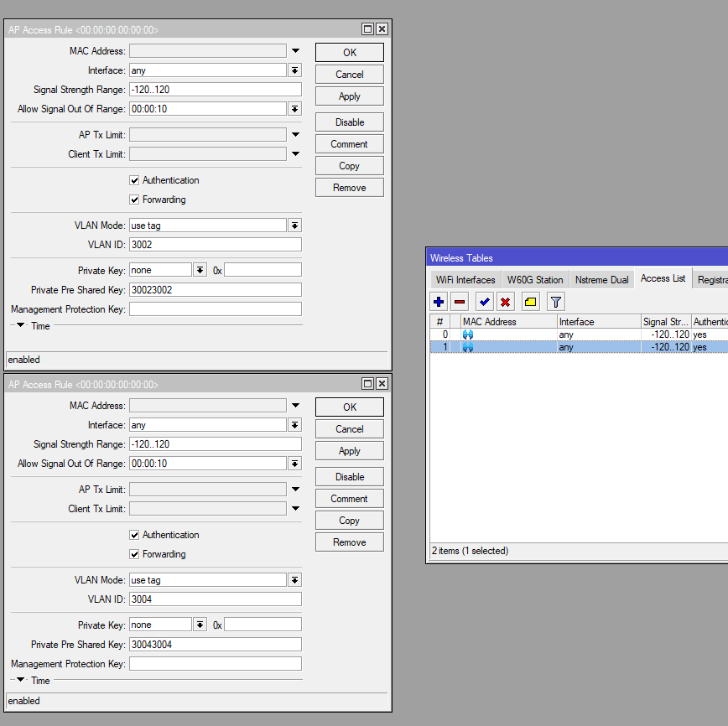Select row 0 in Access List table
The image size is (728, 726).
[579, 334]
